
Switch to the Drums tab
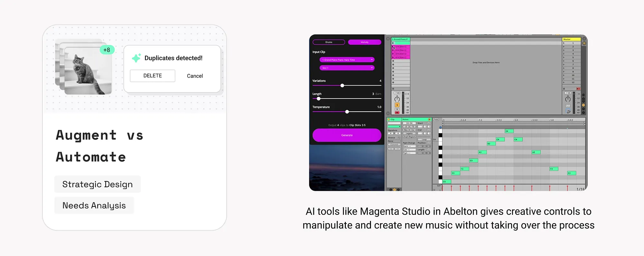click(x=329, y=42)
